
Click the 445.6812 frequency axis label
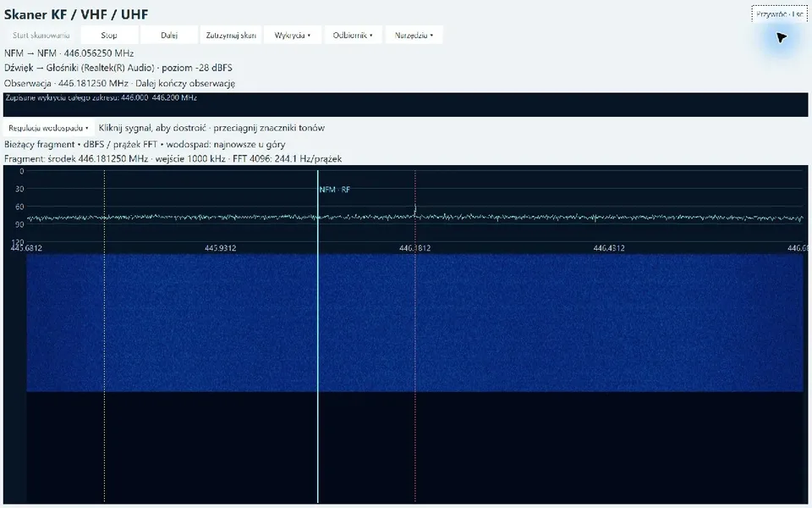(x=26, y=248)
